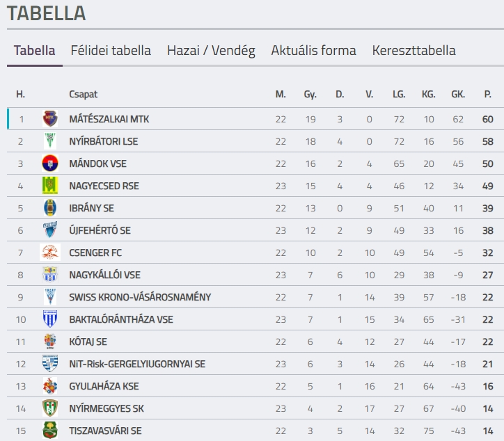Click the Mátészalkai MTK team crest
The height and width of the screenshot is (441, 504).
coord(50,119)
